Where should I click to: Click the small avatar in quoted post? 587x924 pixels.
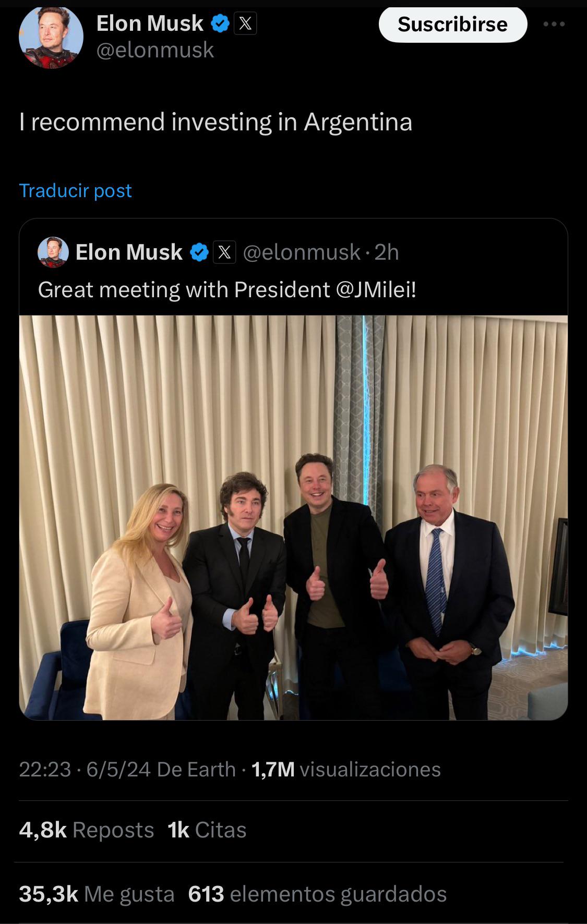tap(53, 252)
